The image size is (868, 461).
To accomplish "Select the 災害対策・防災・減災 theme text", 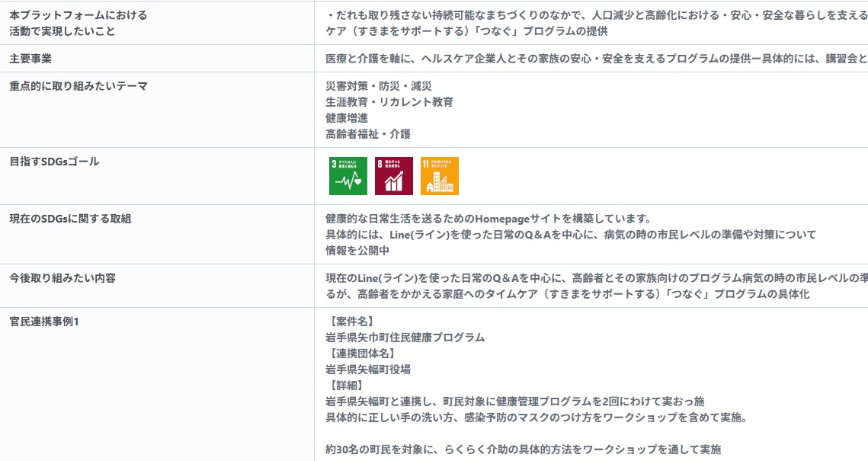I will 379,86.
